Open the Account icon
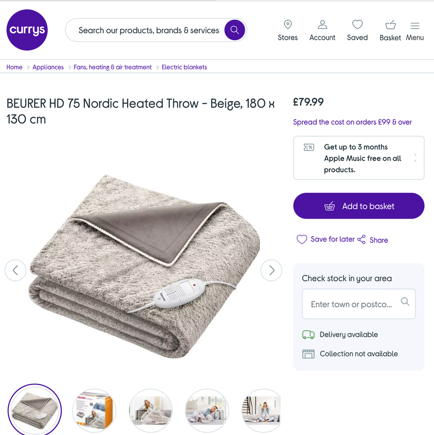This screenshot has height=435, width=434. 322,24
